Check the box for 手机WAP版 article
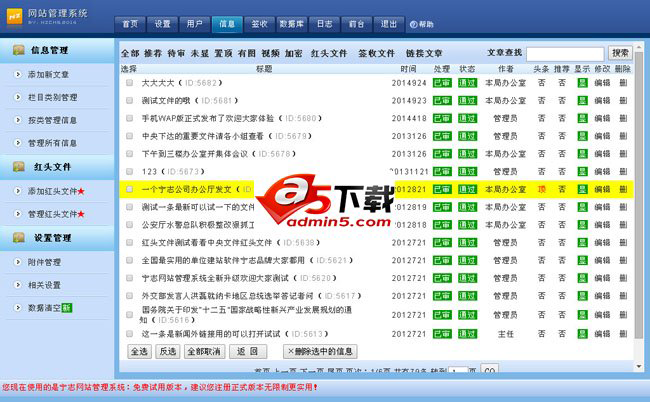650x402 pixels. [x=129, y=118]
